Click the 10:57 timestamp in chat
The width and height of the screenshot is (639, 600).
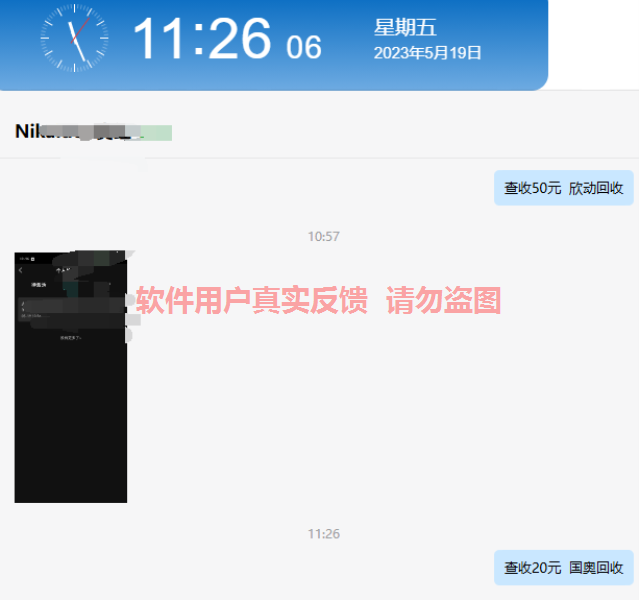[324, 236]
